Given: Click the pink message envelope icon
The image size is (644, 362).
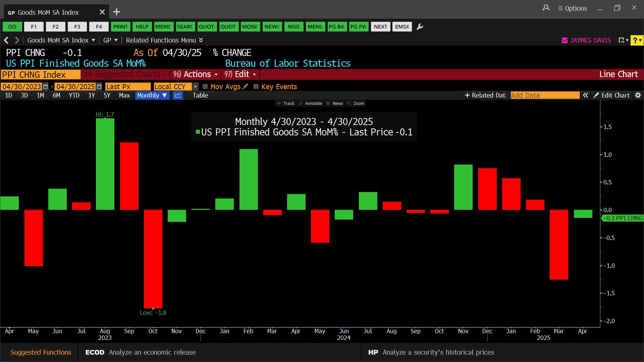Looking at the screenshot, I should (x=565, y=41).
